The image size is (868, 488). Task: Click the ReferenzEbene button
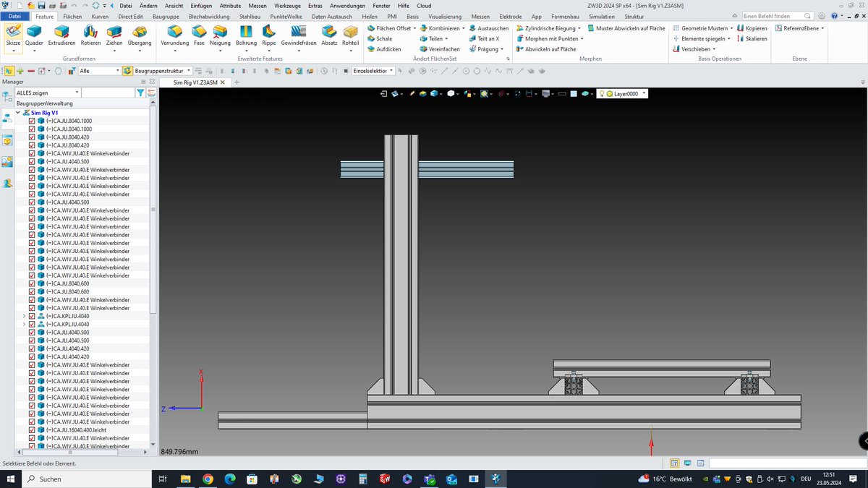pyautogui.click(x=799, y=28)
